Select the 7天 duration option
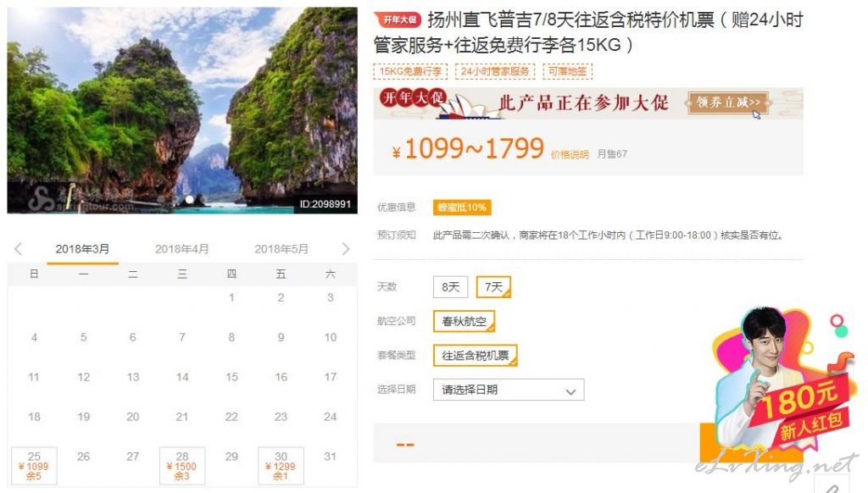This screenshot has height=493, width=868. tap(494, 287)
